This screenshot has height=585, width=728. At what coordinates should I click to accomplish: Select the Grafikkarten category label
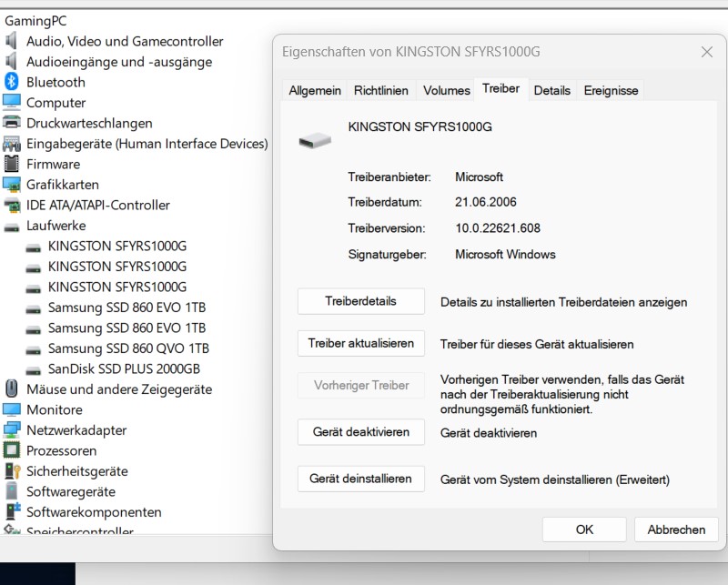point(62,185)
